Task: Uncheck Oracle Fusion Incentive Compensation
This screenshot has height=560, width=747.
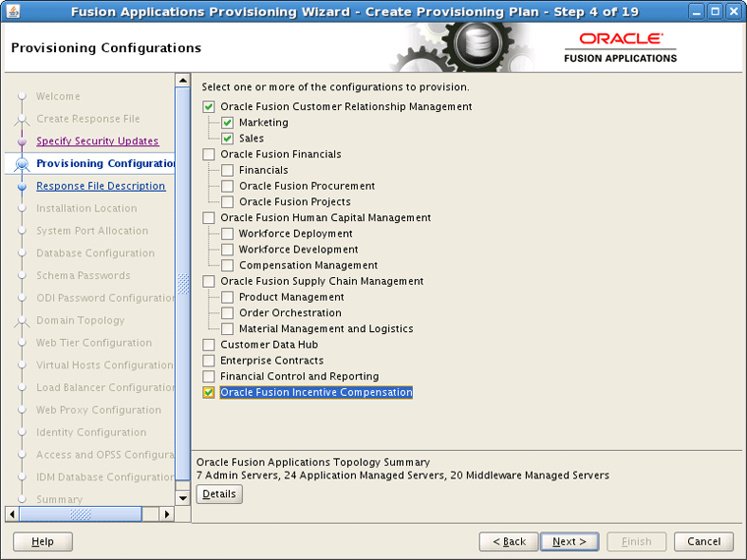Action: (x=208, y=392)
